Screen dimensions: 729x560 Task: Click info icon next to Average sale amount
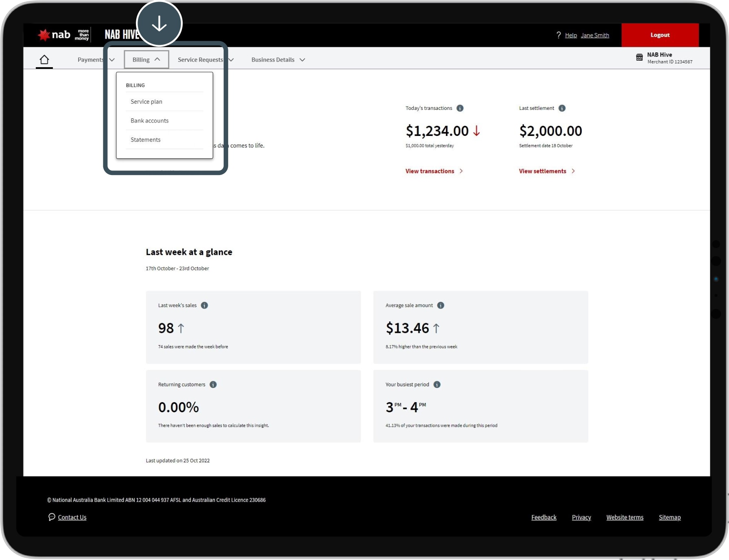click(441, 306)
